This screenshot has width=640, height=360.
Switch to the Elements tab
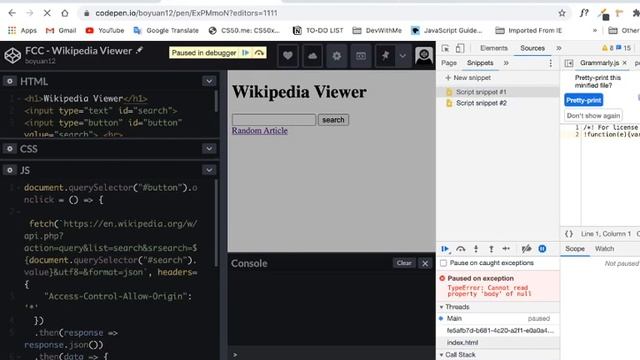point(494,48)
